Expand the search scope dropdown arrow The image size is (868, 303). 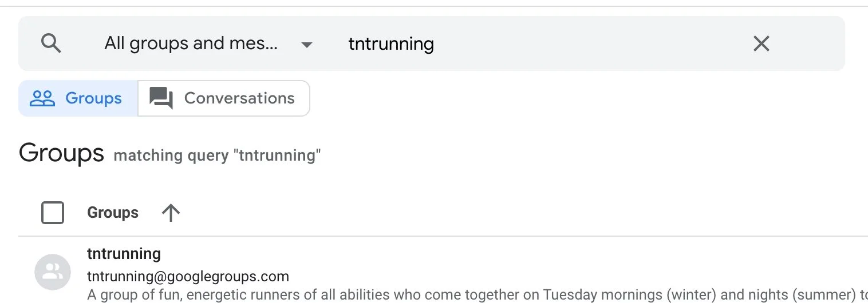[307, 45]
